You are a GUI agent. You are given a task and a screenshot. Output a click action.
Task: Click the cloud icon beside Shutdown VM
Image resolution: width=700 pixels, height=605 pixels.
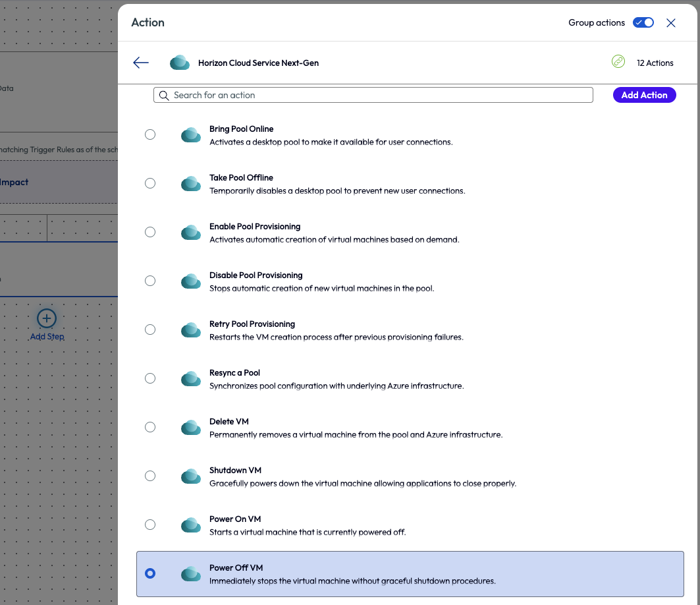[191, 476]
